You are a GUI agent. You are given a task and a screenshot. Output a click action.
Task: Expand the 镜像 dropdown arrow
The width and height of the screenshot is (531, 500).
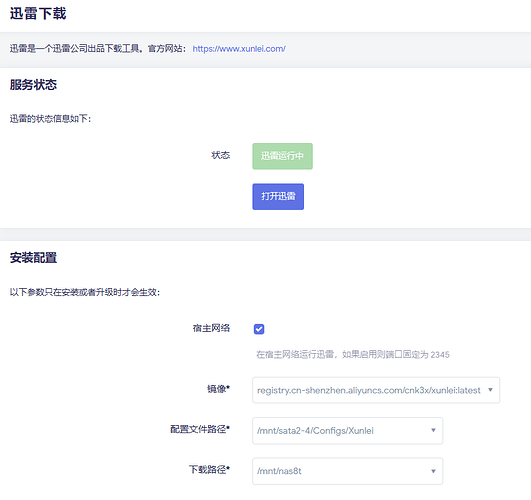tap(490, 390)
